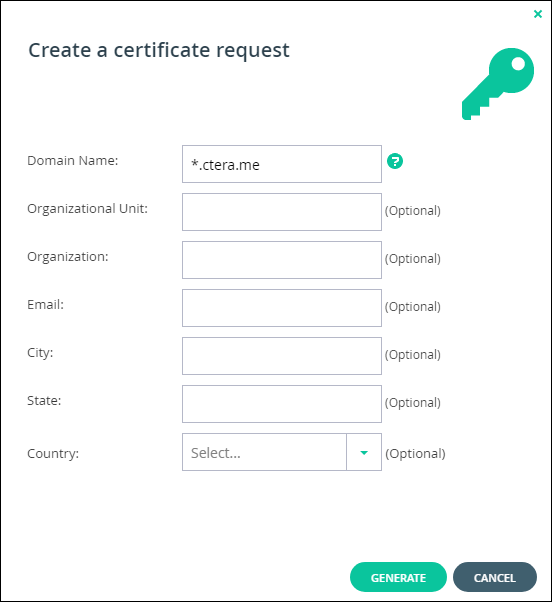Click the GENERATE button

click(398, 577)
